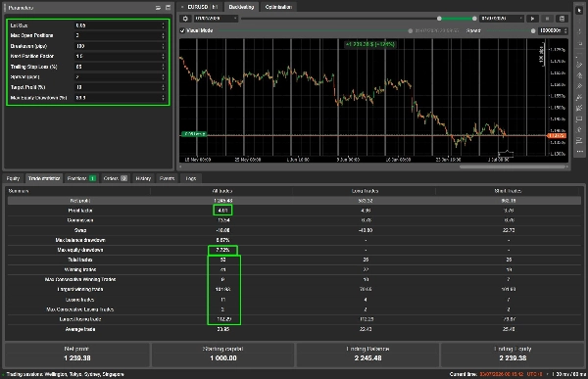The height and width of the screenshot is (379, 588).
Task: Select the Trade statistics tab
Action: pos(44,178)
